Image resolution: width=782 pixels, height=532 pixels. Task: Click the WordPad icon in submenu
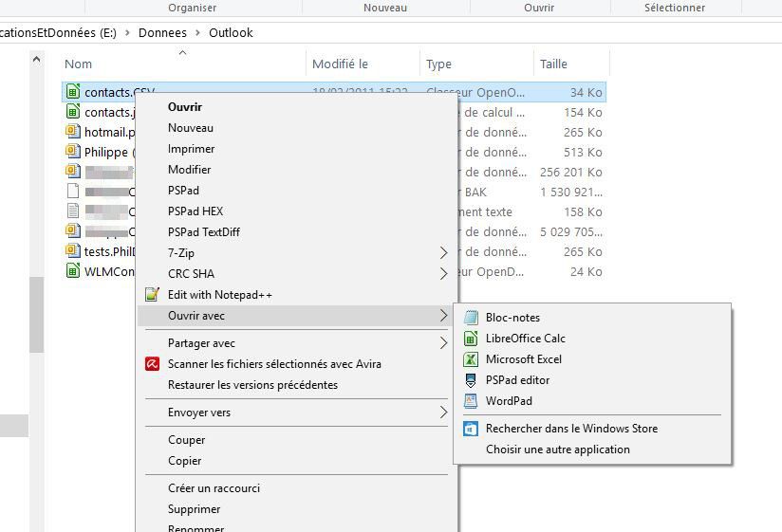(x=470, y=401)
